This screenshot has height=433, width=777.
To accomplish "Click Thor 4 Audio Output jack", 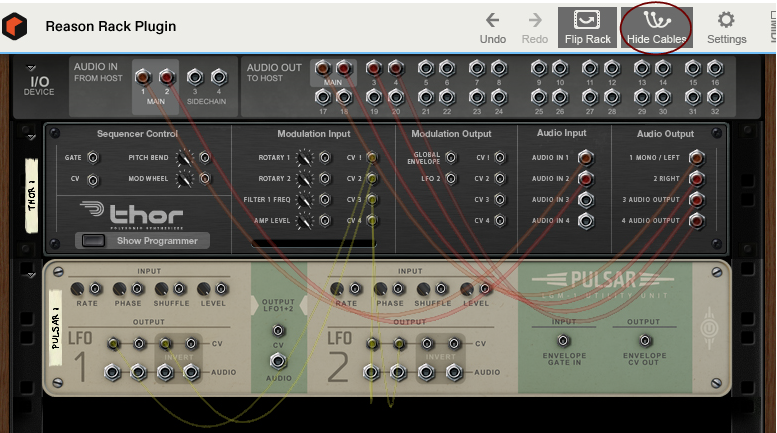I will coord(696,221).
